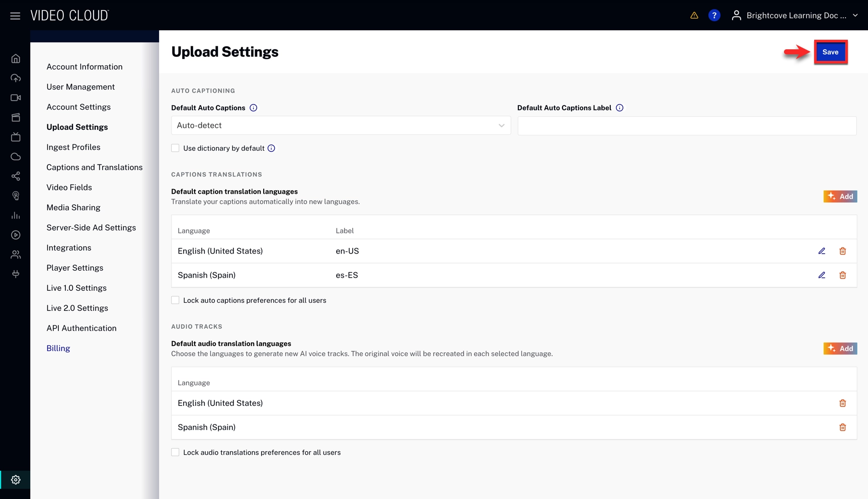The image size is (868, 499).
Task: Go to Ingest Profiles in admin menu
Action: point(73,147)
